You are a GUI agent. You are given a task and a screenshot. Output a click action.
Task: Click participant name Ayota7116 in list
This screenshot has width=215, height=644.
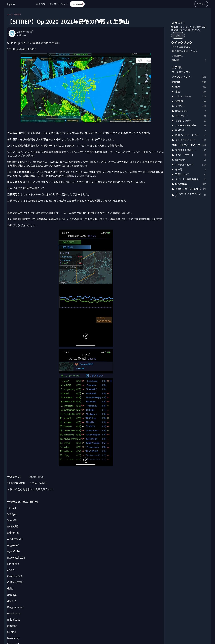tap(13, 551)
